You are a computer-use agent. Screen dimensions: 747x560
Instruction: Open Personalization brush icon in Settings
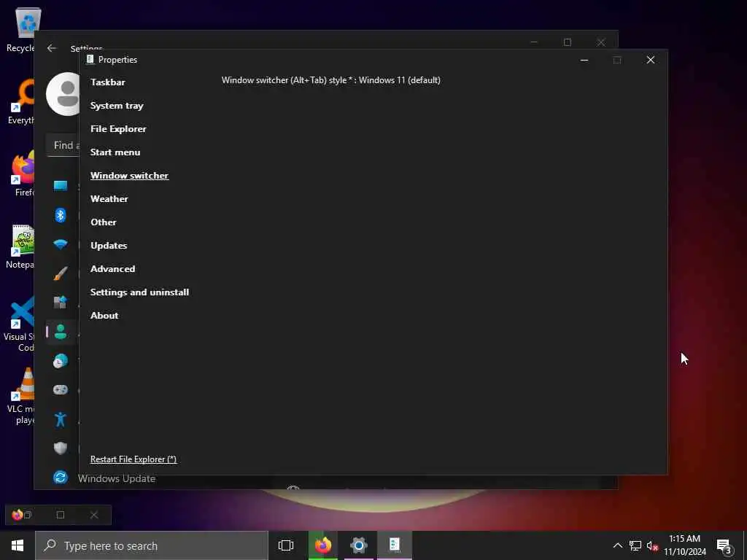(x=61, y=273)
